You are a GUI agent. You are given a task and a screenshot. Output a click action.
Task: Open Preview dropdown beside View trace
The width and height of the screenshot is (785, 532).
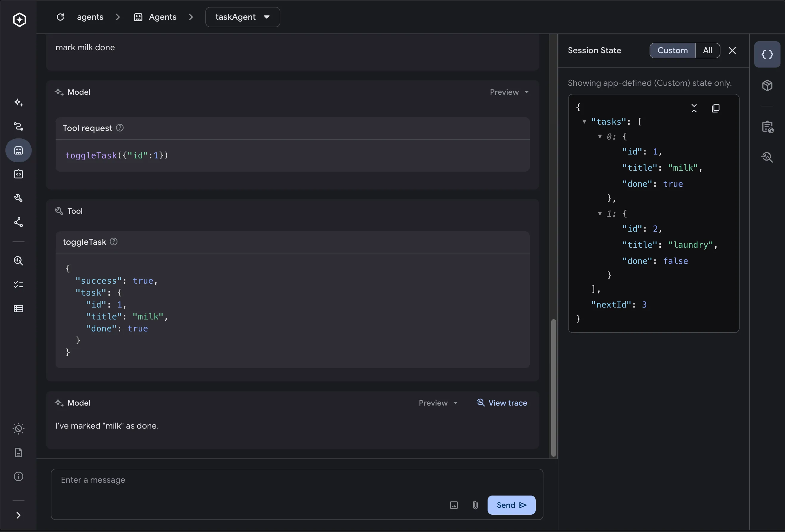click(438, 403)
